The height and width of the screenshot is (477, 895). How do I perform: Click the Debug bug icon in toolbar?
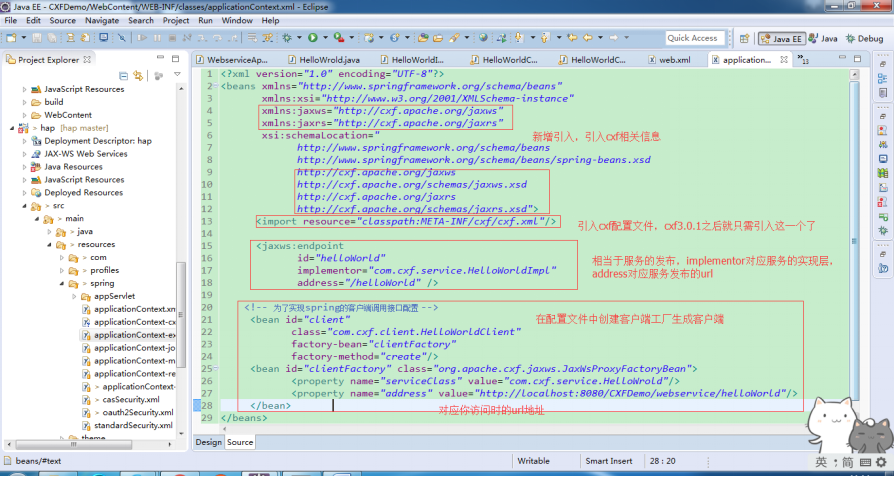pos(287,38)
